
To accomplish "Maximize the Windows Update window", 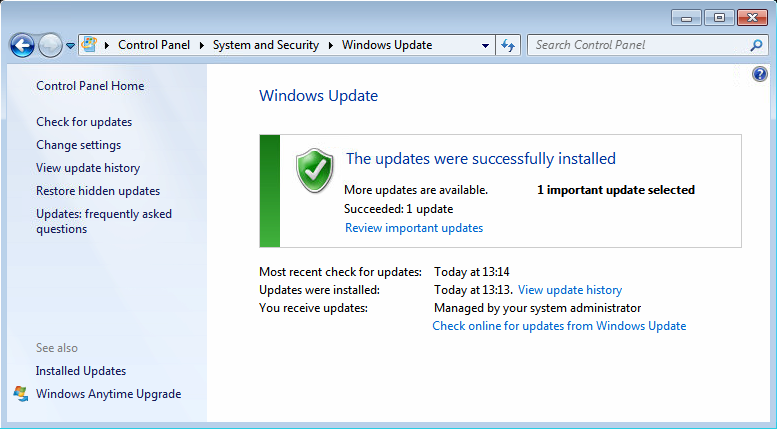I will click(719, 18).
